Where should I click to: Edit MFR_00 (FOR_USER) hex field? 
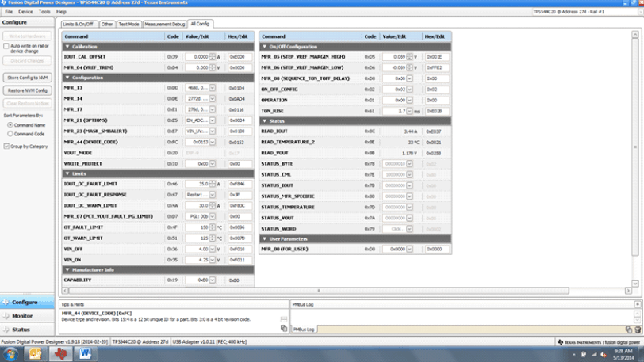point(437,250)
